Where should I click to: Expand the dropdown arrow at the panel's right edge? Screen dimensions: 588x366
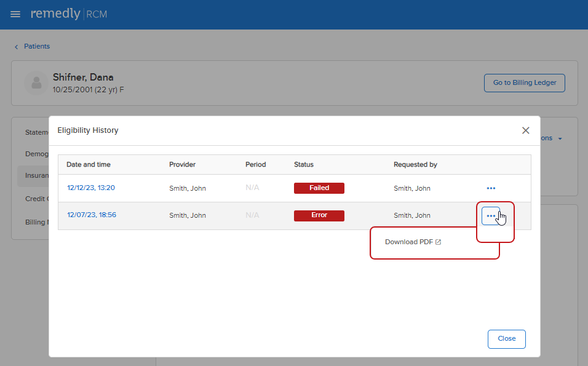(560, 139)
